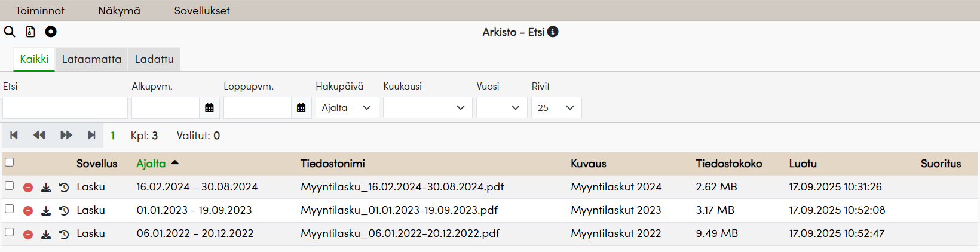Sort the table by Tiedostonimi column header
The image size is (980, 252).
pos(332,164)
